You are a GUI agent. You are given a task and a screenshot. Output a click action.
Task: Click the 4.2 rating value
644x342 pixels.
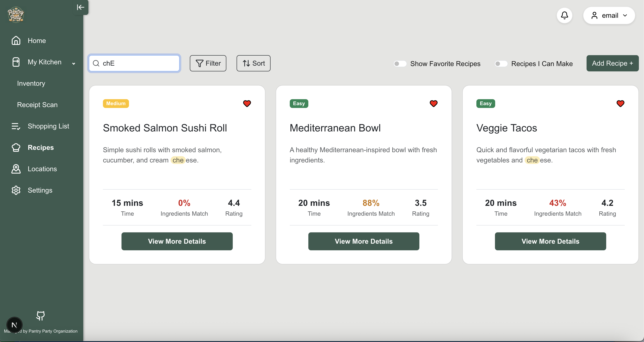607,203
